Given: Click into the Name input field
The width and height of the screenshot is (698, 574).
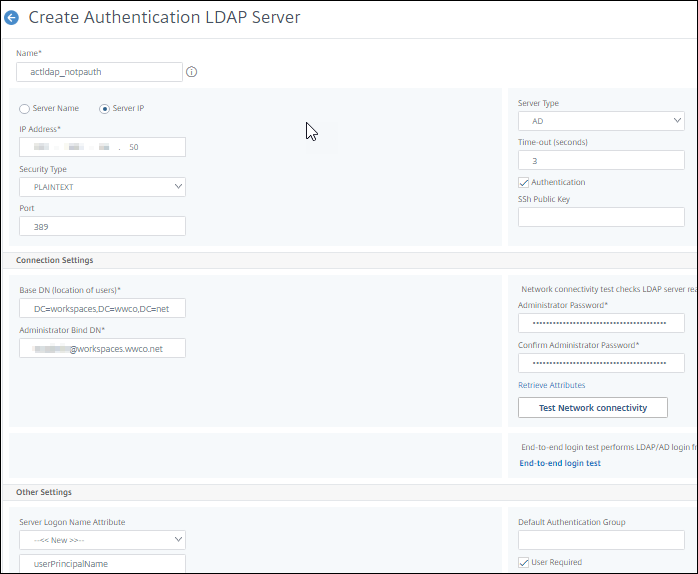Looking at the screenshot, I should pyautogui.click(x=100, y=72).
